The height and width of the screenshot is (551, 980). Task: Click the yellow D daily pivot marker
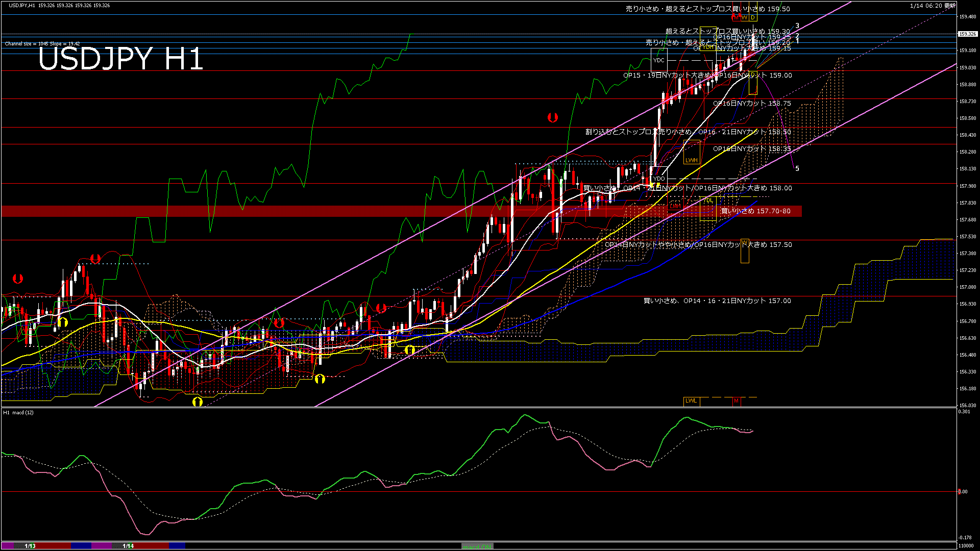pos(752,17)
